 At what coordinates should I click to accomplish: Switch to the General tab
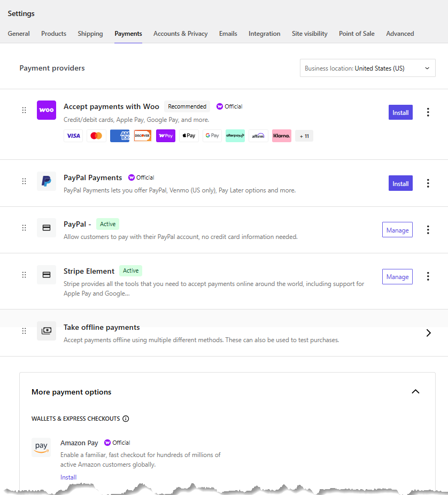click(19, 34)
